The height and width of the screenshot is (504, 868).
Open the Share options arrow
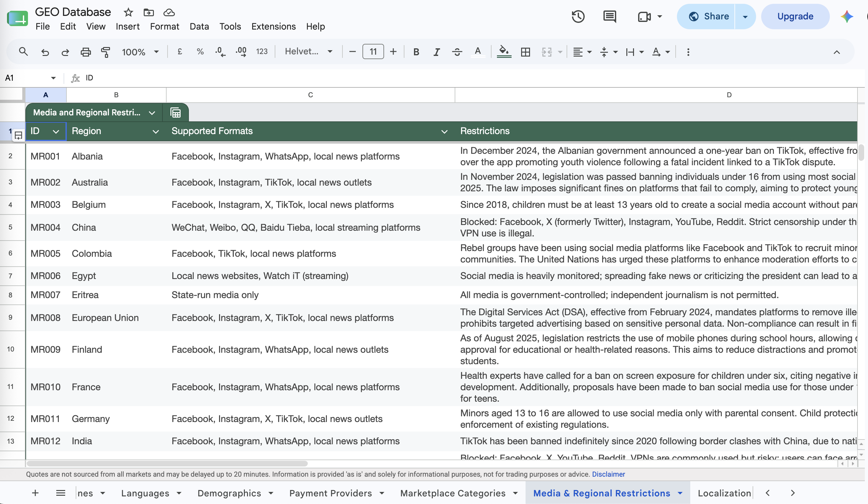(745, 17)
